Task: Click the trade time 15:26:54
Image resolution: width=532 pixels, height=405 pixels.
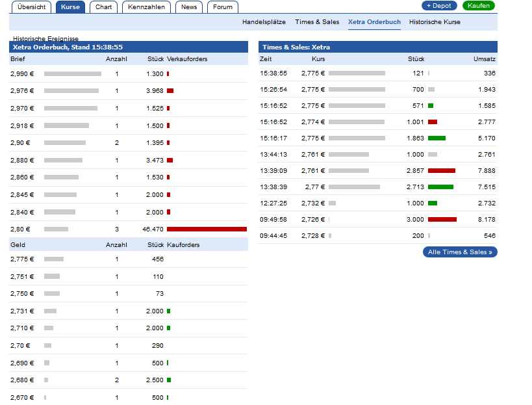Action: pos(273,89)
